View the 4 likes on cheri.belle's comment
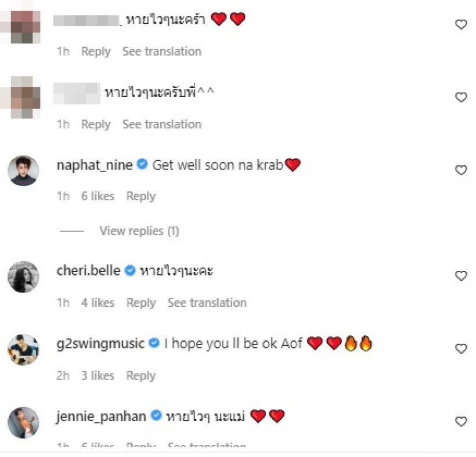 pos(98,303)
